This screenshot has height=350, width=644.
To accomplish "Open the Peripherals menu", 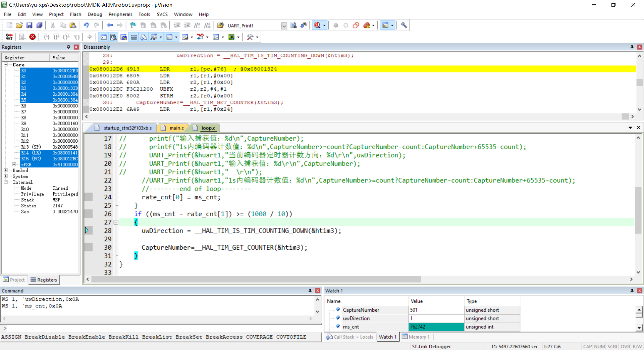I will click(120, 14).
